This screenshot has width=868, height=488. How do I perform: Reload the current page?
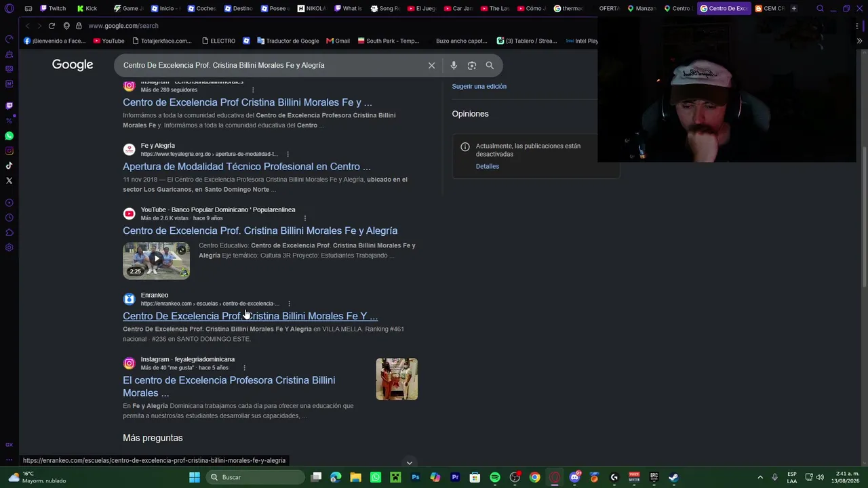[52, 26]
